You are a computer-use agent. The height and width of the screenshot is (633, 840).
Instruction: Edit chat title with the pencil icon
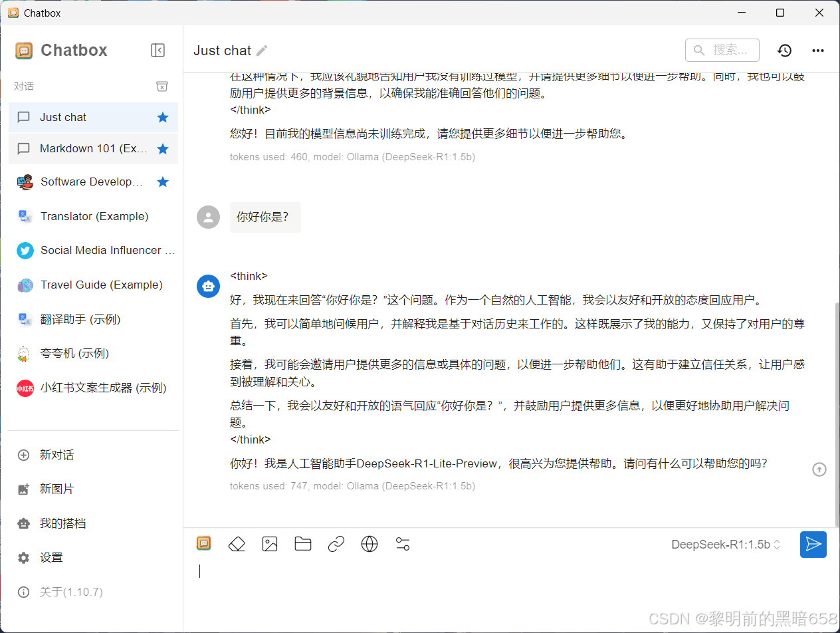pos(262,51)
